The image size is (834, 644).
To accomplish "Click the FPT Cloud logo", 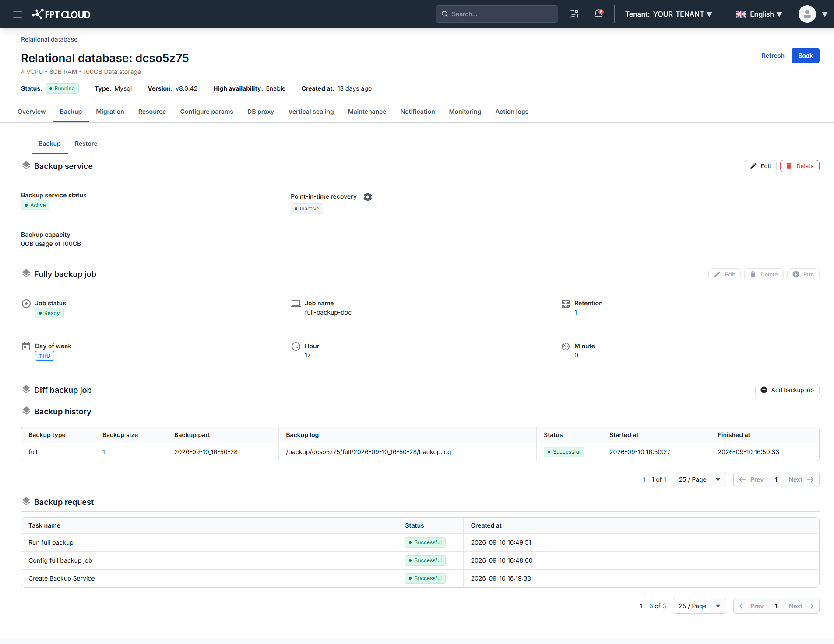I will (61, 14).
